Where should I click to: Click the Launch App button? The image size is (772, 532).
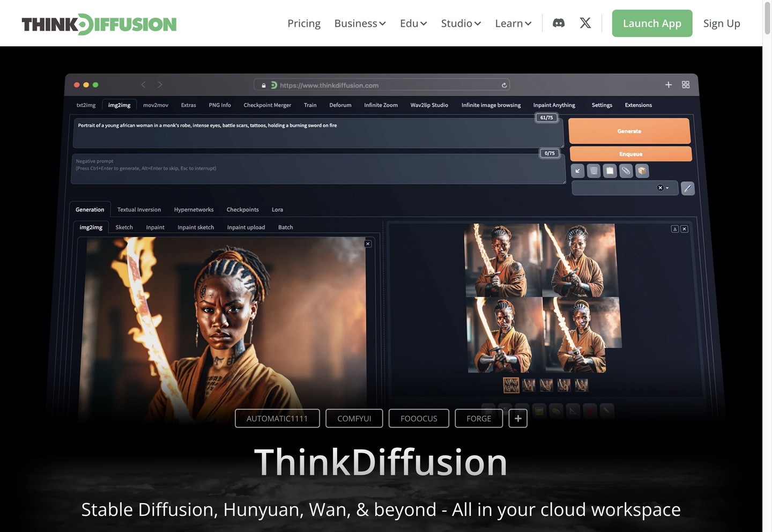652,24
